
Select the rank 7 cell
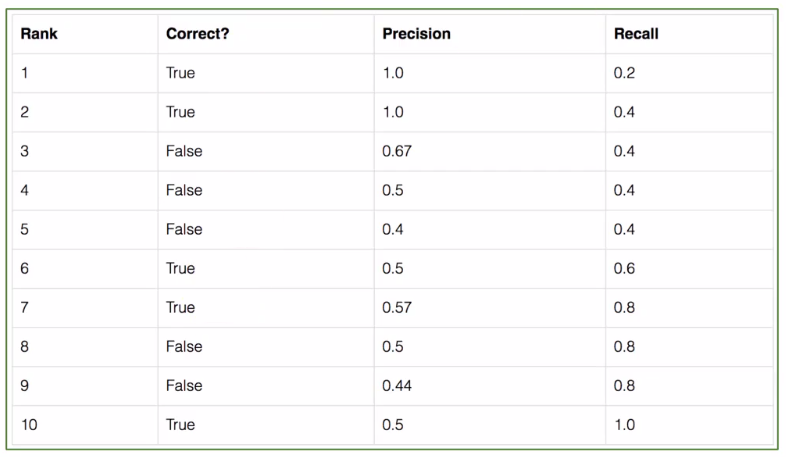click(25, 307)
